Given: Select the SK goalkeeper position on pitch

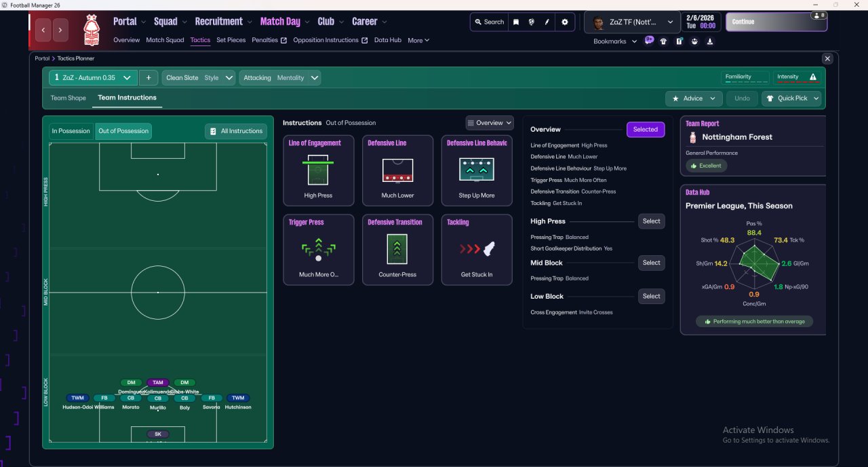Looking at the screenshot, I should (158, 434).
